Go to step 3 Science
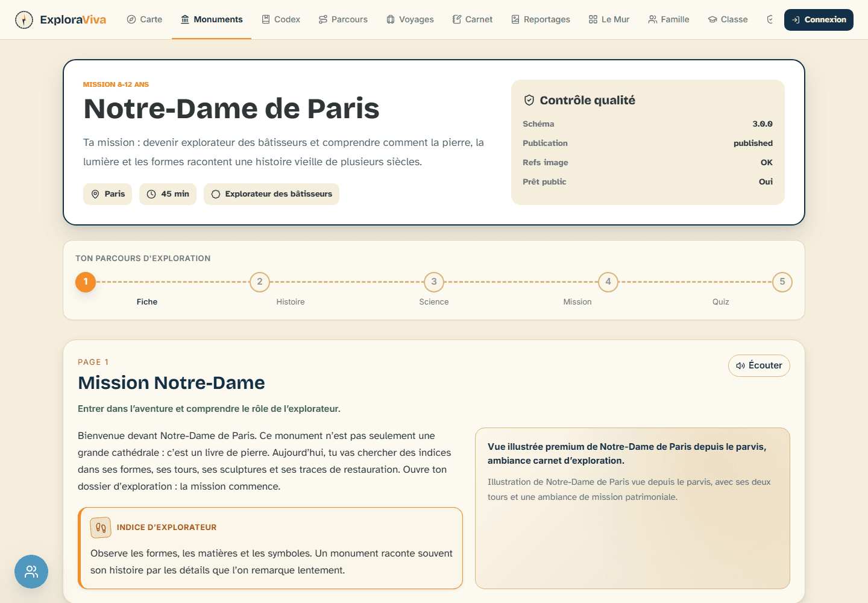Viewport: 868px width, 603px height. [x=434, y=282]
